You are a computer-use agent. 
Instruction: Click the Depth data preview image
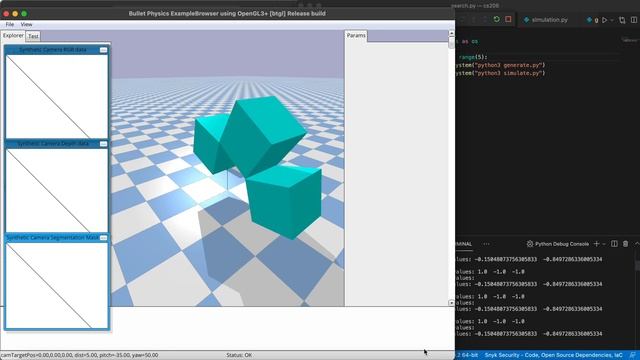coord(57,190)
